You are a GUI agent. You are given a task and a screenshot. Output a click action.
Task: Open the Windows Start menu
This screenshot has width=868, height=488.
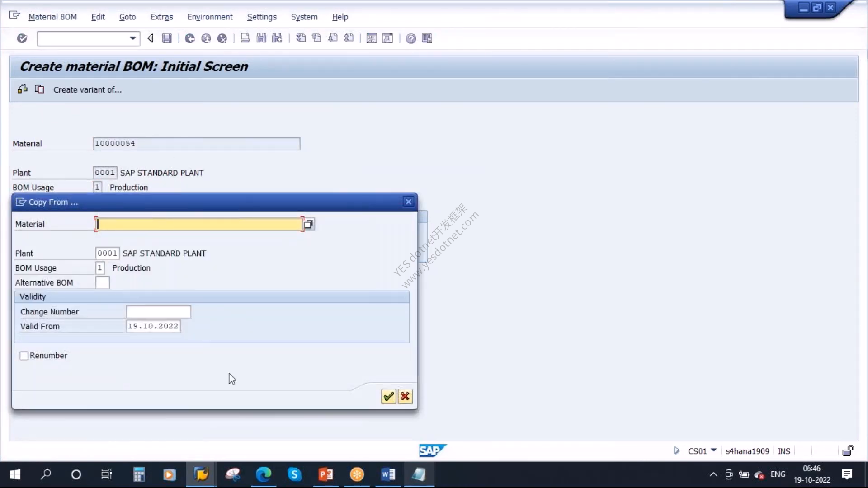point(15,474)
